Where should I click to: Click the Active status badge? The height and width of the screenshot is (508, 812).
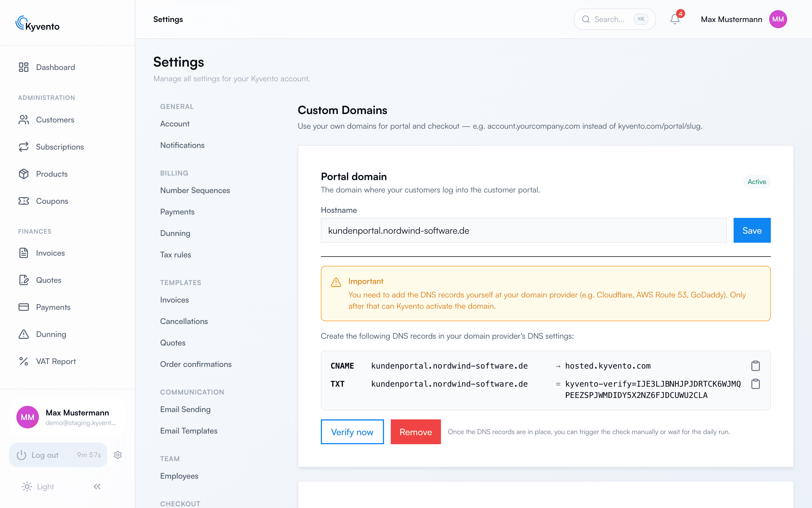(x=757, y=182)
